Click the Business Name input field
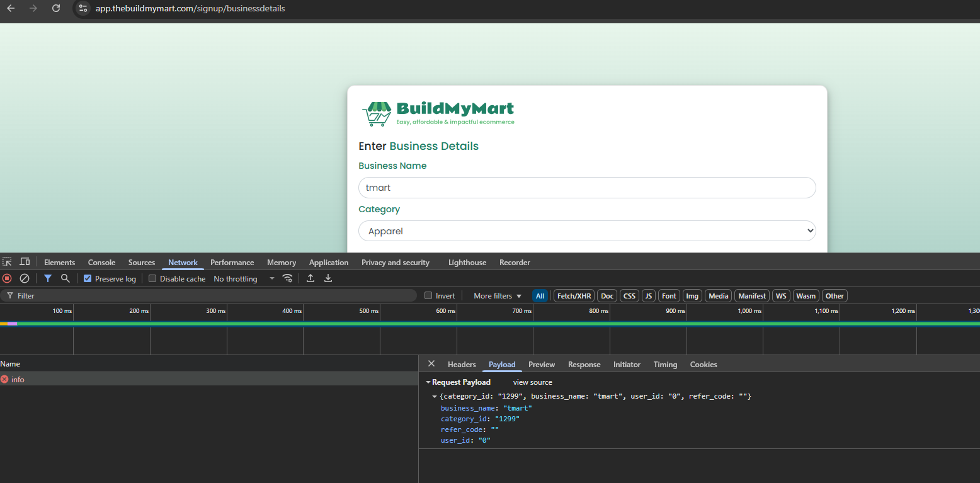Viewport: 980px width, 483px height. 587,188
